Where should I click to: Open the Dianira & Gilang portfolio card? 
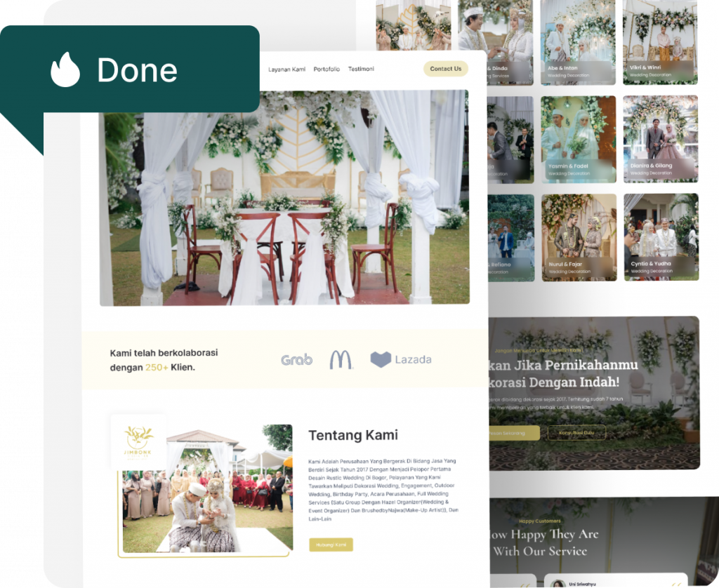[660, 139]
